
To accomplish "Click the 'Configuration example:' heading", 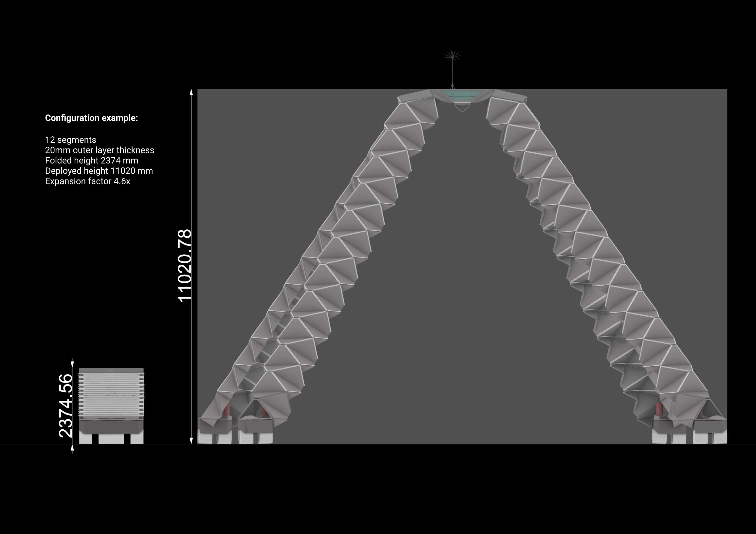I will [x=92, y=118].
